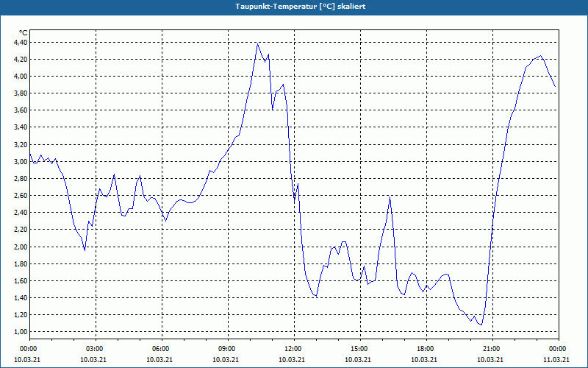
Task: Click the 15:00 time label
Action: coord(360,349)
